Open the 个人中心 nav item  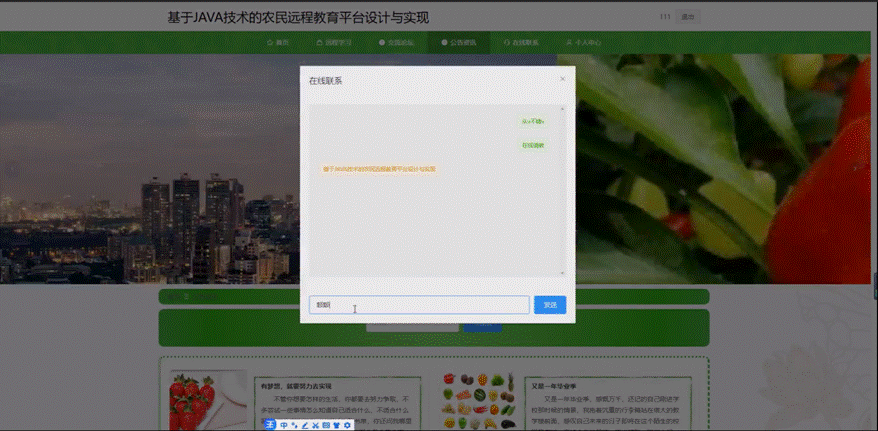[583, 43]
